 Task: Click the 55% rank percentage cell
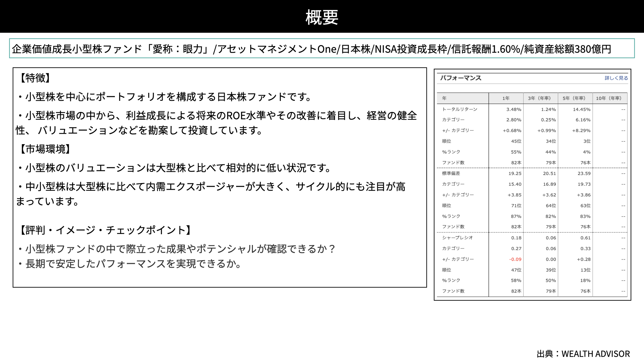pos(516,152)
